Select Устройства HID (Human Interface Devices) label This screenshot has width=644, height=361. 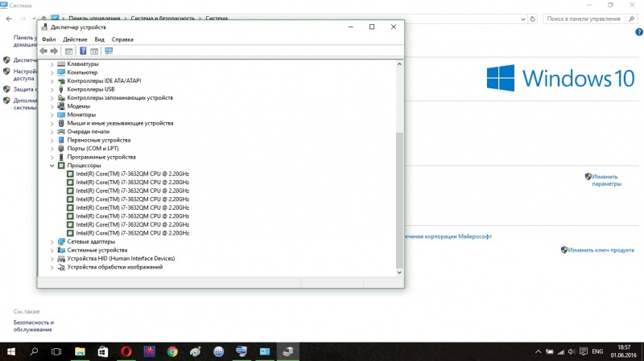(121, 258)
